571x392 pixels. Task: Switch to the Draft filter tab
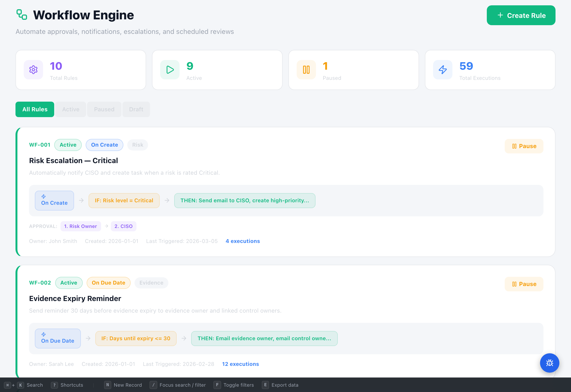pyautogui.click(x=136, y=109)
